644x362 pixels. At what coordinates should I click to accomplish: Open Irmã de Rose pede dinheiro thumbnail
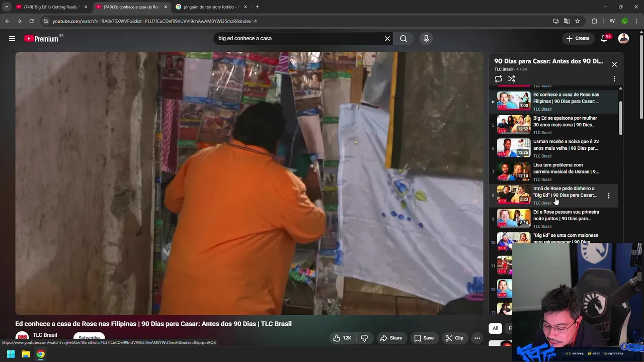(514, 195)
